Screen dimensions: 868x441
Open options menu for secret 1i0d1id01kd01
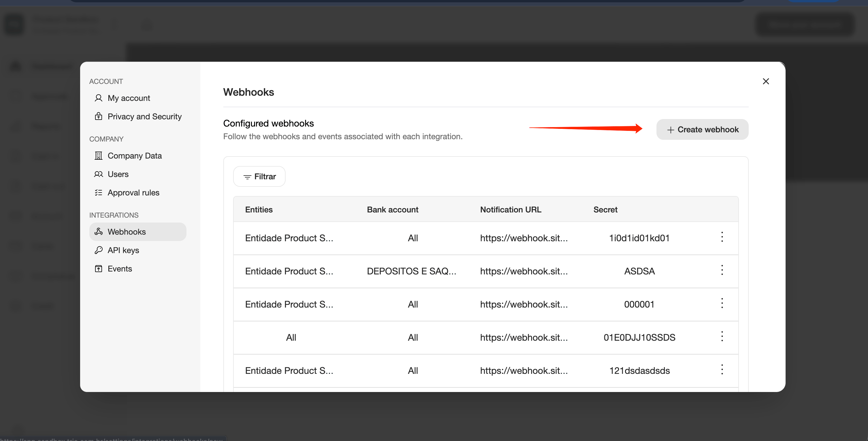pyautogui.click(x=722, y=237)
